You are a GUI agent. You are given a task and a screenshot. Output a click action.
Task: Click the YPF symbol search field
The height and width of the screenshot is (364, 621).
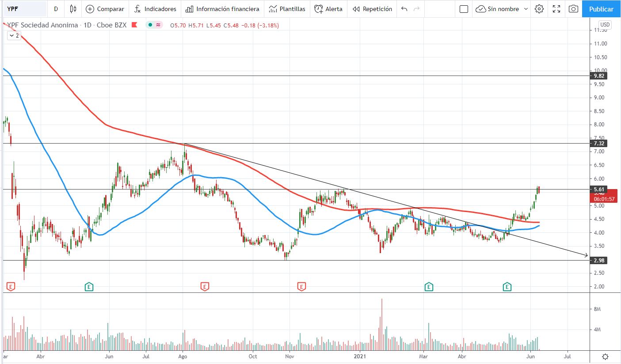click(x=24, y=9)
